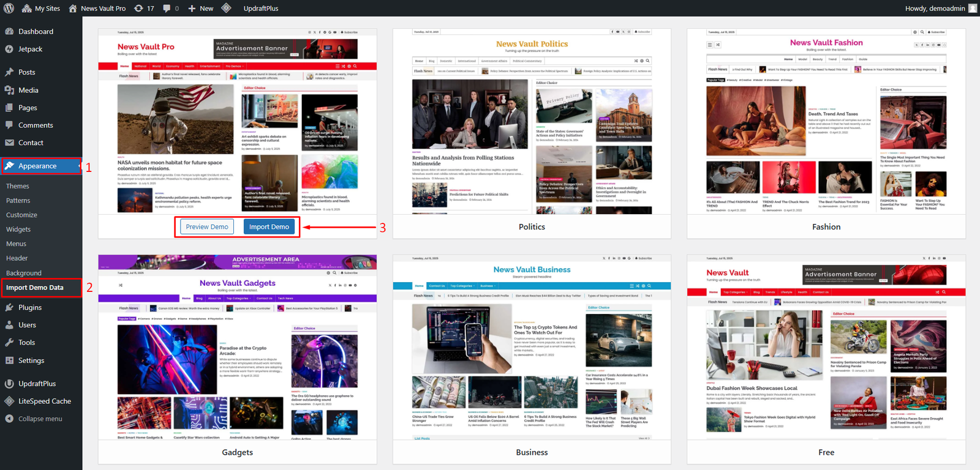Screen dimensions: 980x470
Task: Open Widgets submenu item
Action: point(18,229)
